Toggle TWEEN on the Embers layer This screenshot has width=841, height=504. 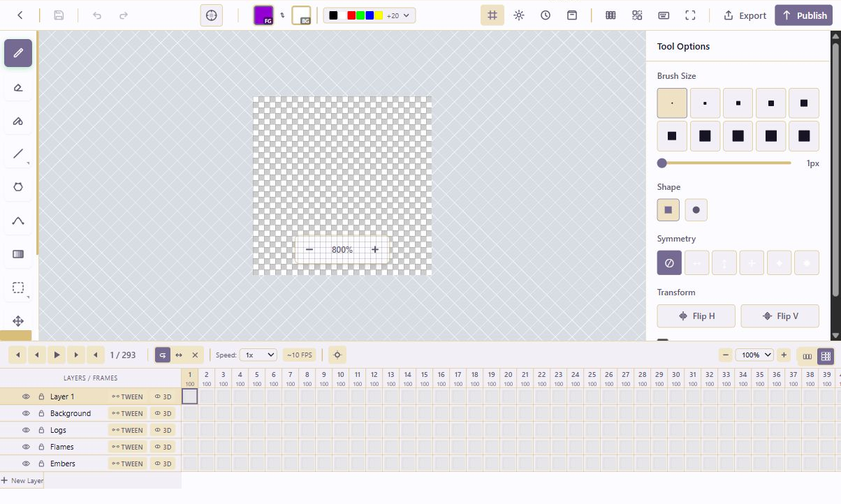coord(128,464)
